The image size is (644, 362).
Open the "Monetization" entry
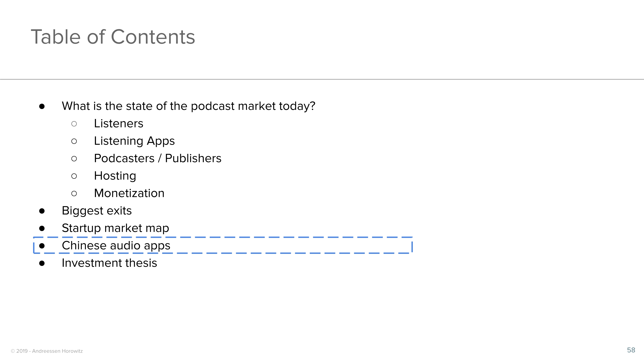pyautogui.click(x=129, y=193)
